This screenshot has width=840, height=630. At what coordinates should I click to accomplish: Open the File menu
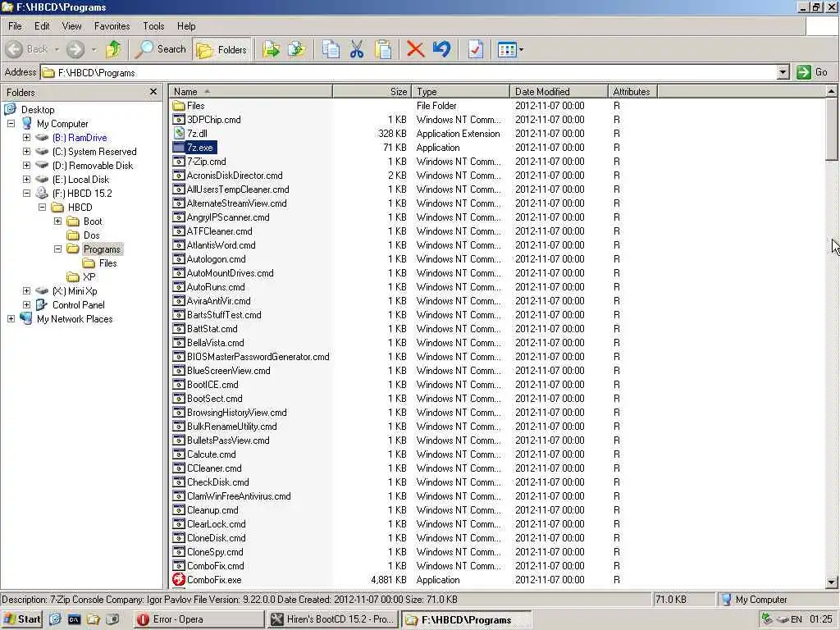point(15,25)
